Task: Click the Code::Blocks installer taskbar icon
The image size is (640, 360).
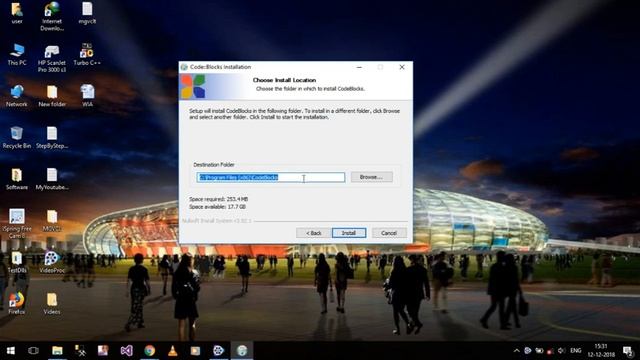Action: click(x=242, y=351)
